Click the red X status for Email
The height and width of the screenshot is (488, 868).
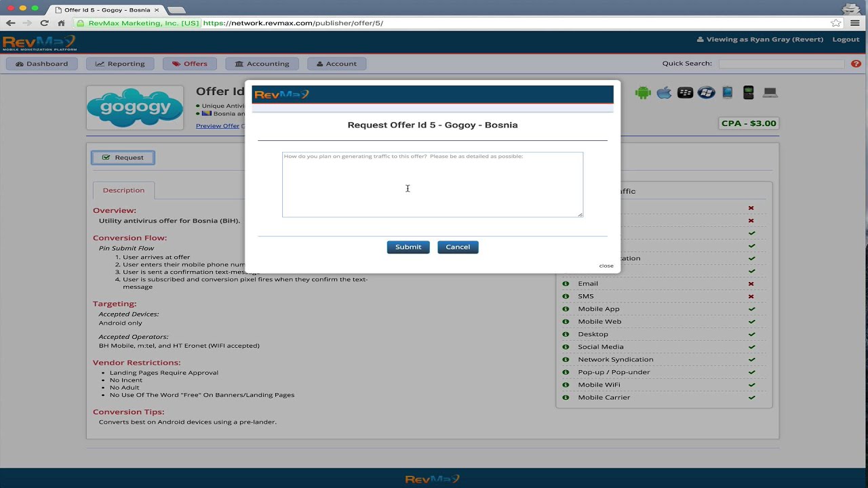click(x=751, y=283)
